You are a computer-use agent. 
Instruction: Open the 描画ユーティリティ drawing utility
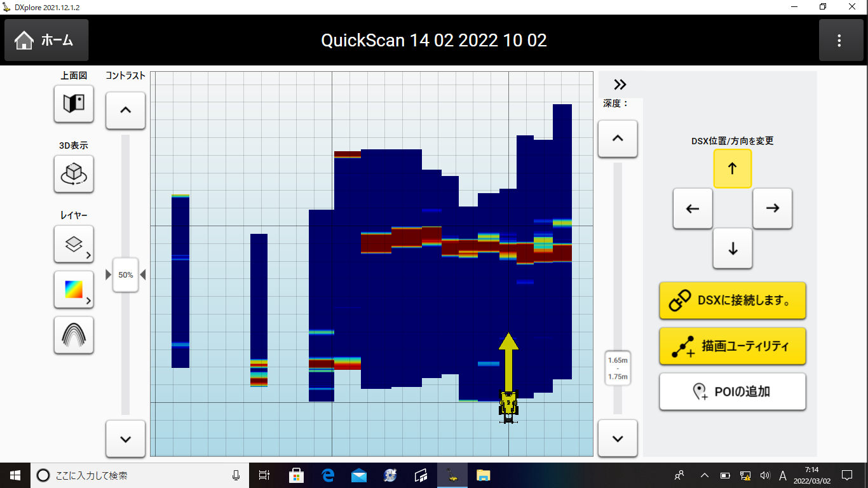(x=732, y=346)
